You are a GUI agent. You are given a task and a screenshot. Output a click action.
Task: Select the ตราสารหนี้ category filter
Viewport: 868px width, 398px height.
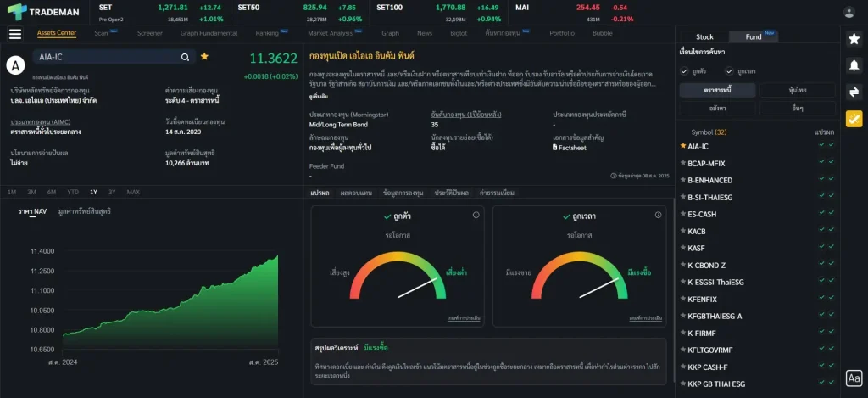pos(717,90)
